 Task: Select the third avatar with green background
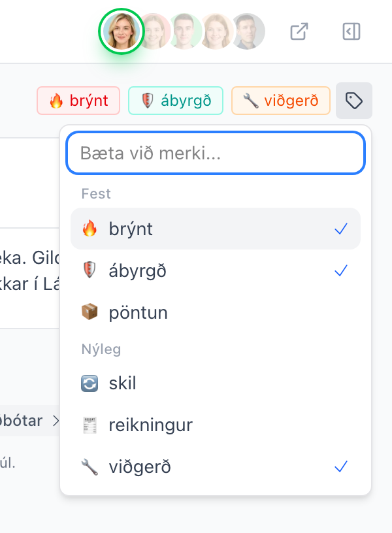coord(186,31)
